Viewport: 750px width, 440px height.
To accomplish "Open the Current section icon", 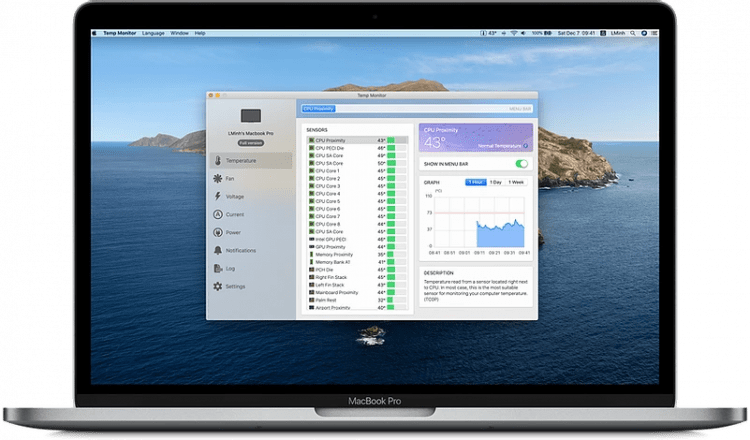I will pyautogui.click(x=216, y=214).
